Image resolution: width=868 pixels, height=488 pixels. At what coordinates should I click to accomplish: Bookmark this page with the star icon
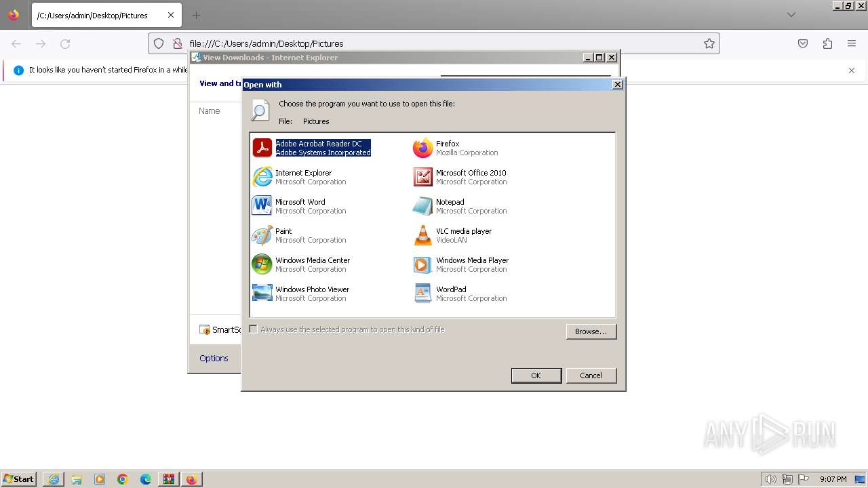(709, 43)
